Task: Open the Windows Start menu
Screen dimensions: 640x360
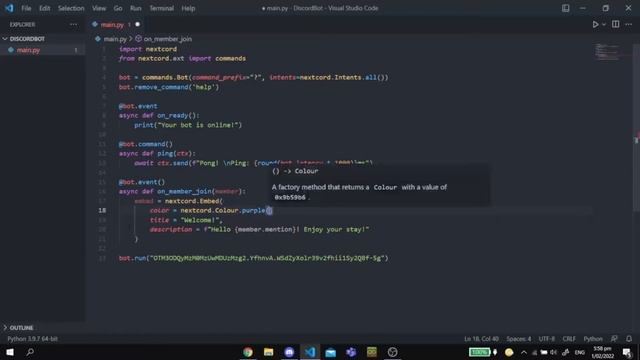Action: (x=10, y=352)
